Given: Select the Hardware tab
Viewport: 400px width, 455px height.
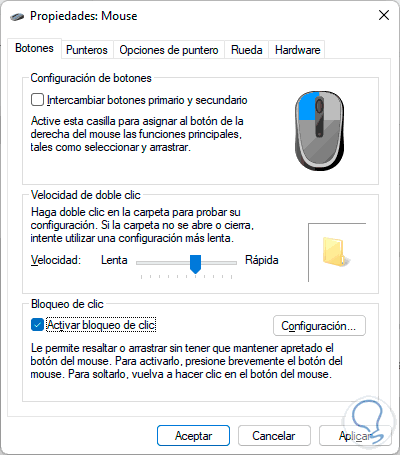Looking at the screenshot, I should tap(297, 50).
